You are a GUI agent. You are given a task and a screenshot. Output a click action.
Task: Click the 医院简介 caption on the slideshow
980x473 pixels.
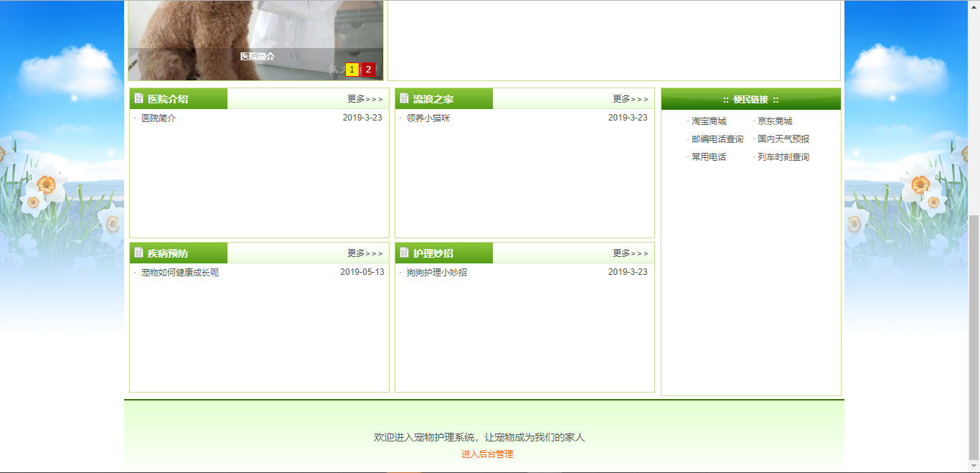pyautogui.click(x=258, y=56)
